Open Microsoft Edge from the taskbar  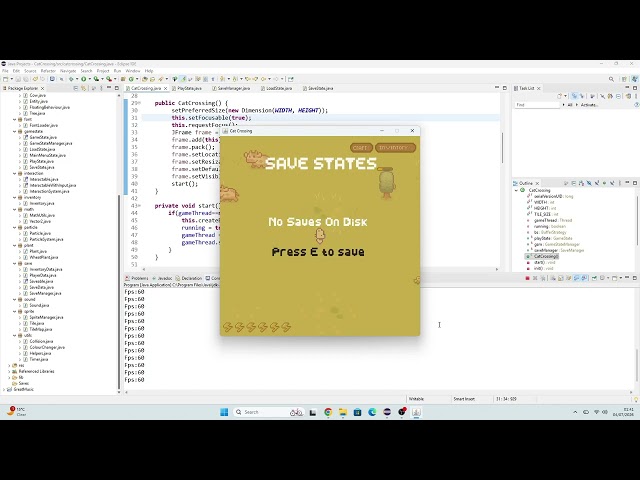pyautogui.click(x=372, y=412)
